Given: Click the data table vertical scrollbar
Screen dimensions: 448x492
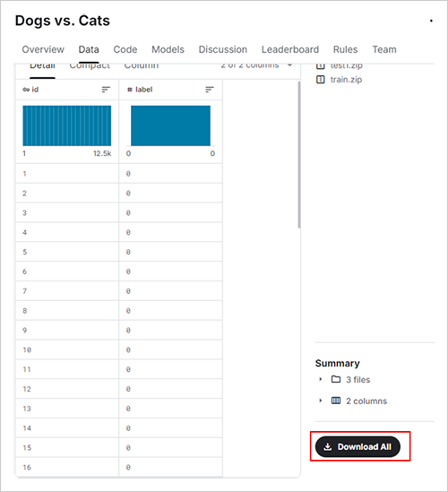Looking at the screenshot, I should point(299,155).
